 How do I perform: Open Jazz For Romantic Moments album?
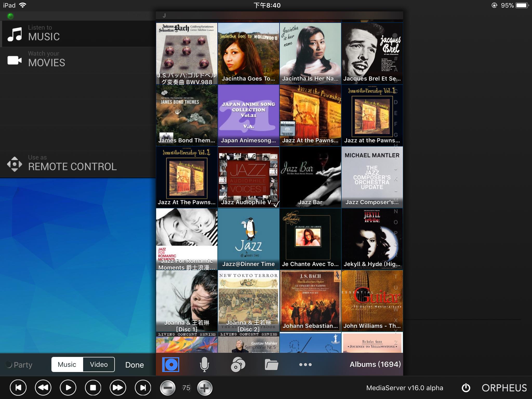187,239
